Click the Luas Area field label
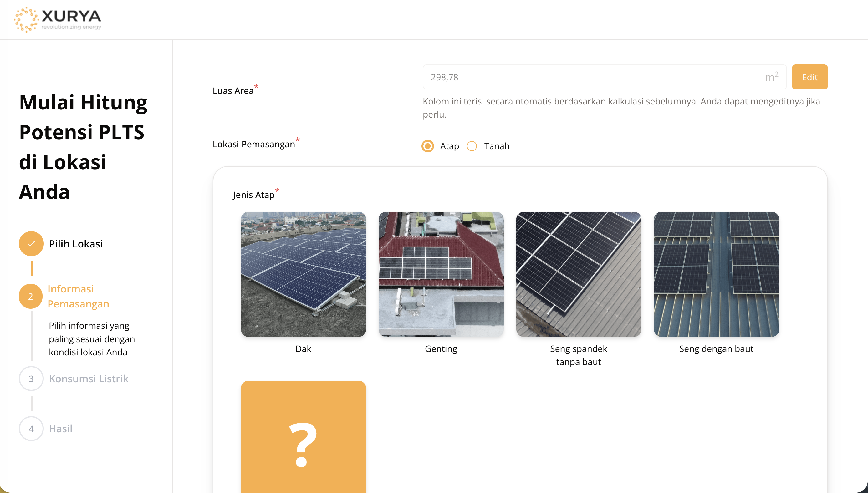Screen dimensions: 868x493 pyautogui.click(x=233, y=90)
